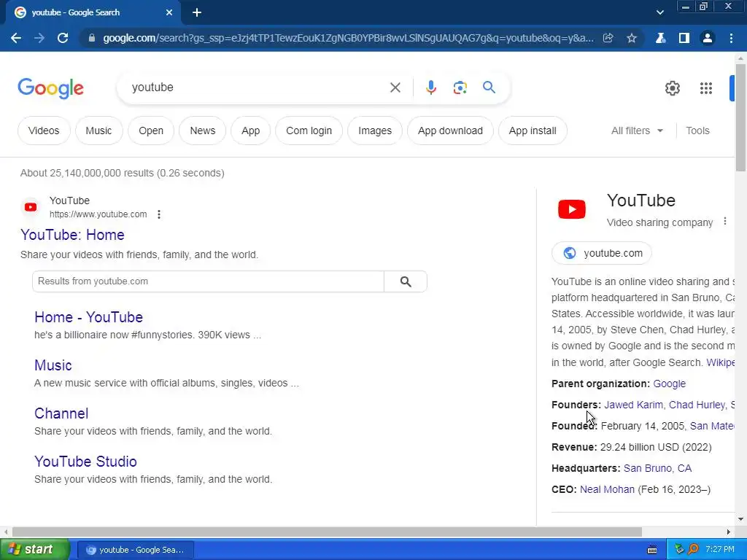This screenshot has height=560, width=747.
Task: Click the browser forward arrow
Action: click(39, 38)
